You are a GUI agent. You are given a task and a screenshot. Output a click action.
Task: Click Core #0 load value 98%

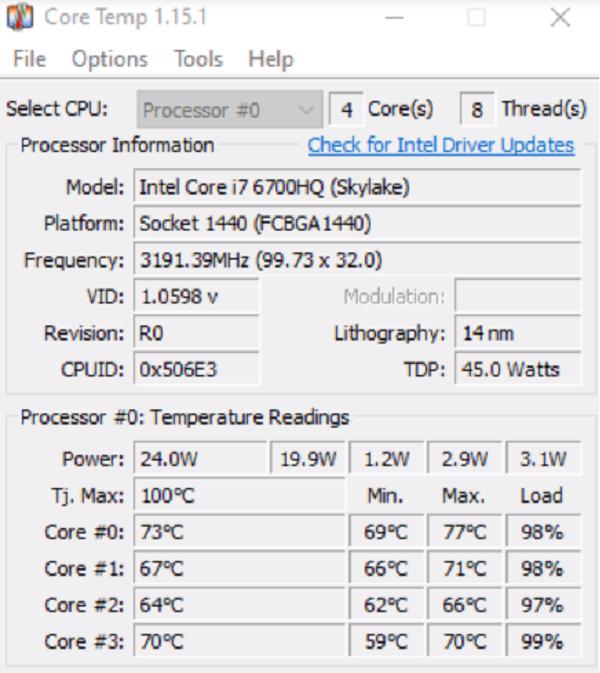[543, 532]
